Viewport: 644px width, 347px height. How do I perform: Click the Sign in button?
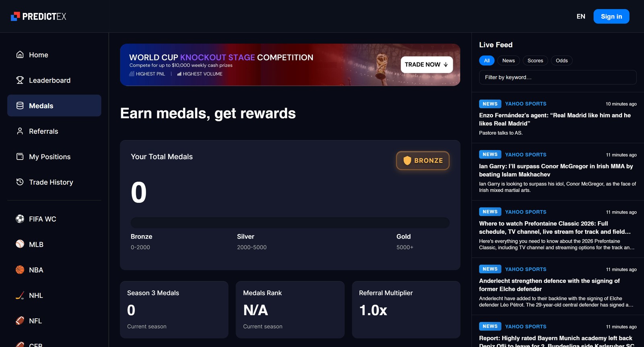point(611,17)
